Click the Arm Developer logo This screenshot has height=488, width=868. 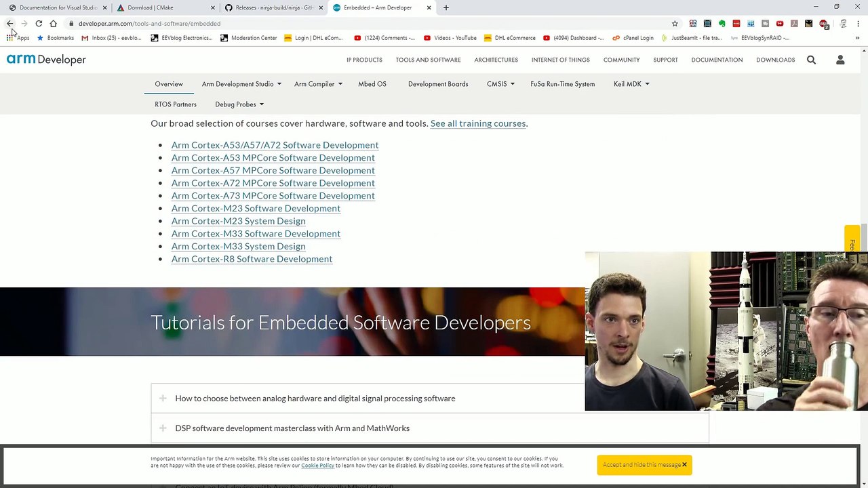(x=46, y=60)
